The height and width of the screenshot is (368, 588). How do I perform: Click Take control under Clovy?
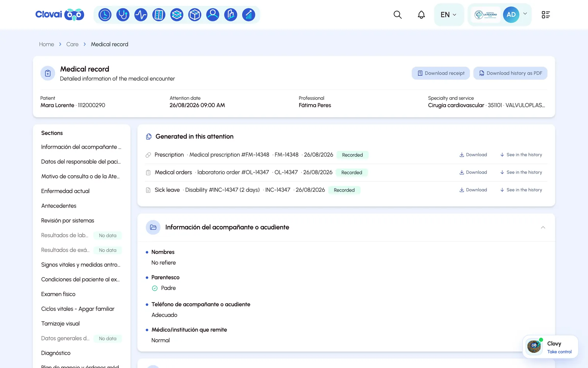(x=559, y=352)
